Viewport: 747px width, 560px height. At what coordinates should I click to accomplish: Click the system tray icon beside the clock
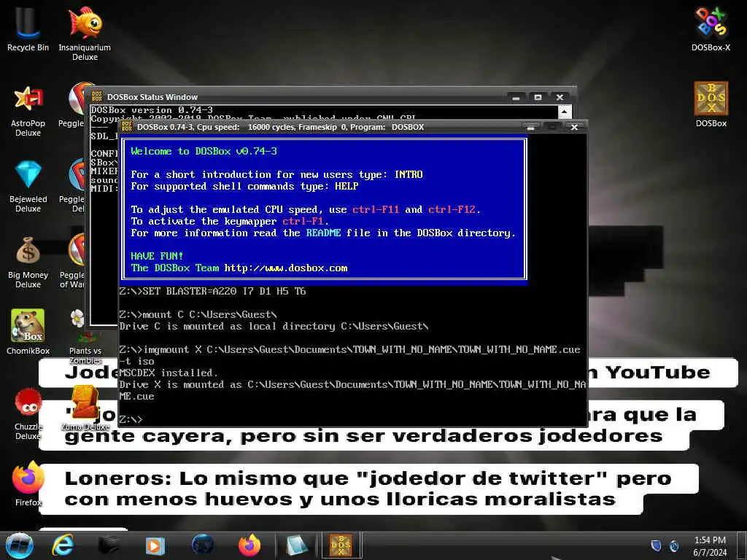pyautogui.click(x=674, y=545)
